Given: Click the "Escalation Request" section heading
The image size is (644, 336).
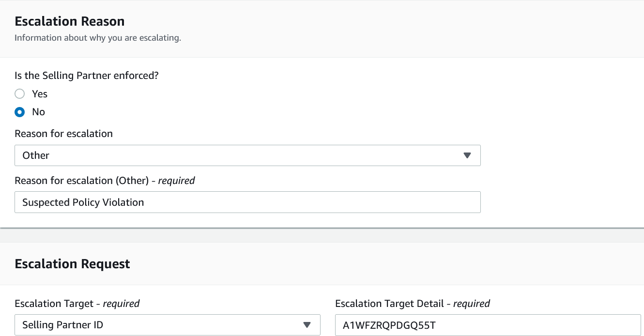Looking at the screenshot, I should (x=73, y=264).
